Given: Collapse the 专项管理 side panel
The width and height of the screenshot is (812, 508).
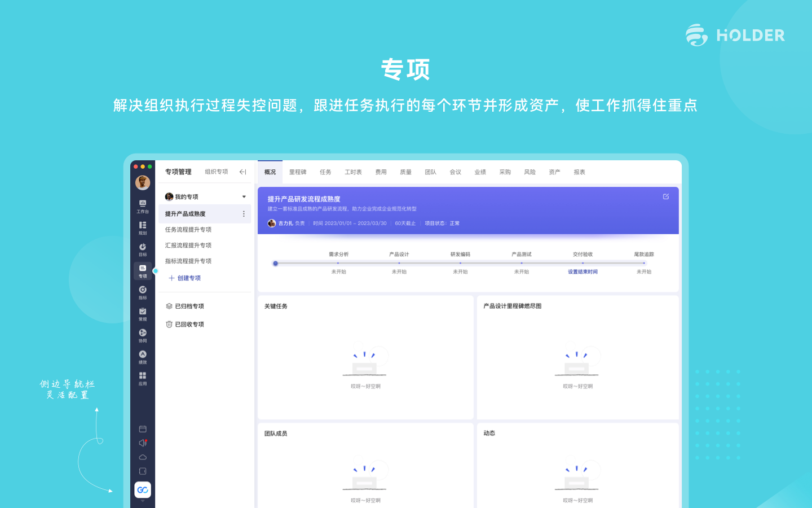Looking at the screenshot, I should pyautogui.click(x=242, y=172).
